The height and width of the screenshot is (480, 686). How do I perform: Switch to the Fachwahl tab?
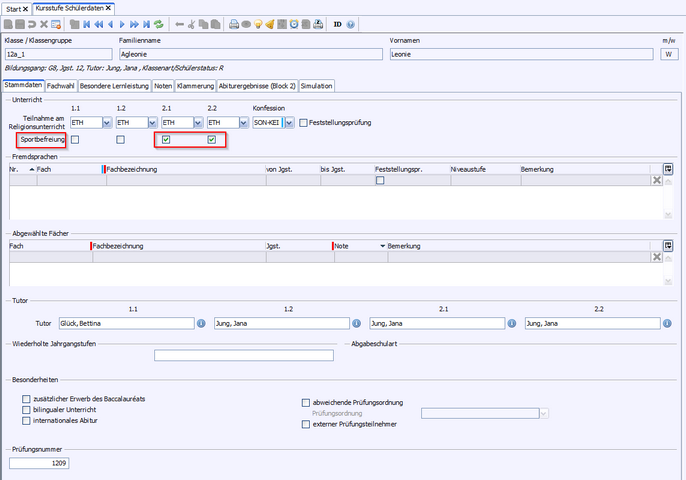point(61,86)
